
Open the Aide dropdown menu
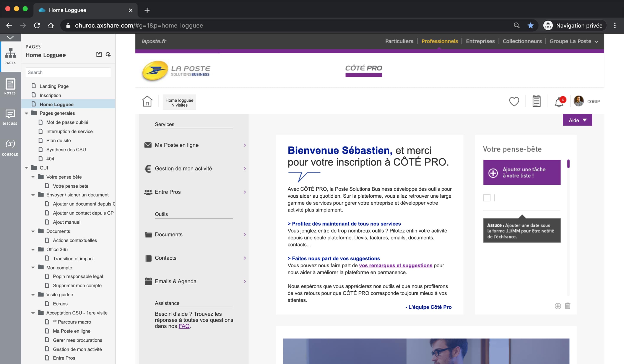point(577,120)
